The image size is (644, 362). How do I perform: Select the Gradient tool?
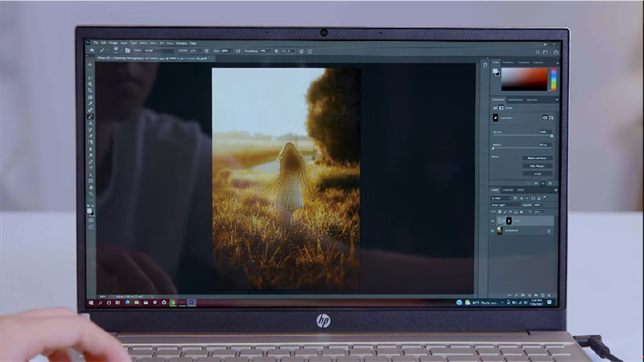click(x=90, y=142)
